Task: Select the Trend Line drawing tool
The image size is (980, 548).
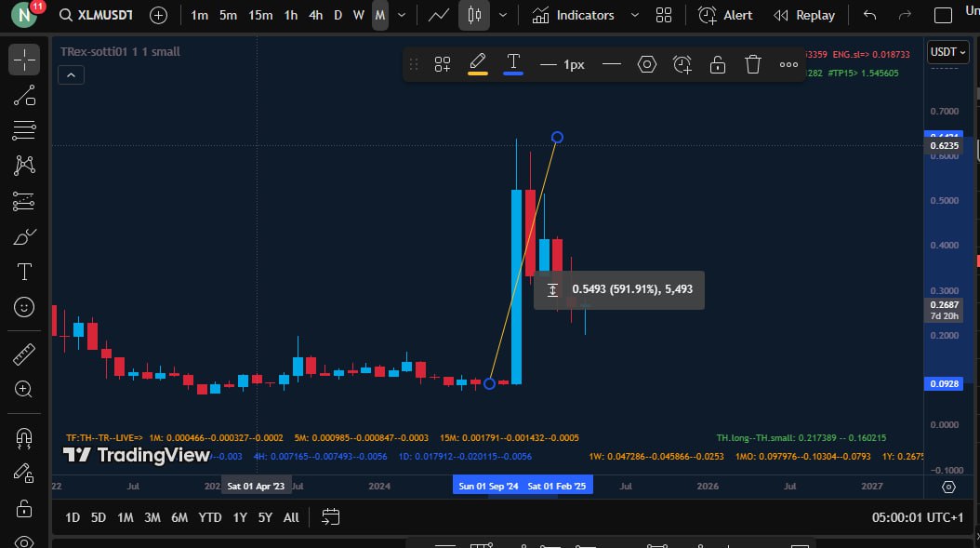Action: 24,95
